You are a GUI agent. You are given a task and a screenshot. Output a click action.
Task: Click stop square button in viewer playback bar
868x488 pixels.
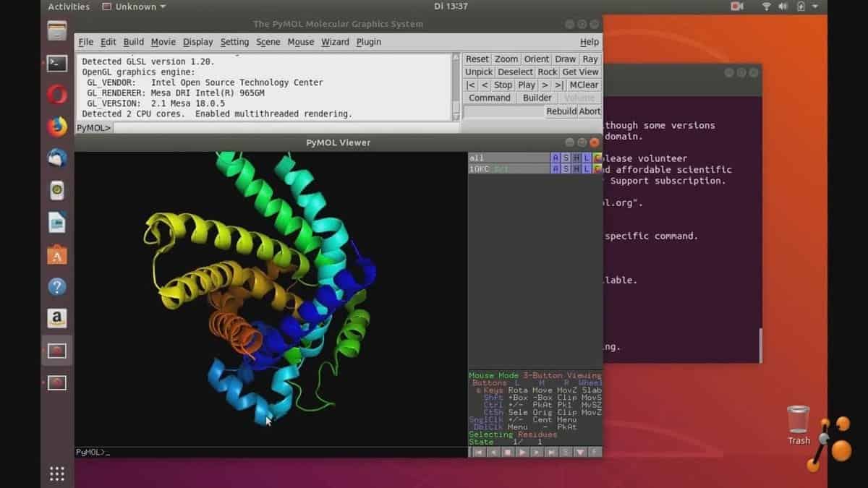[x=507, y=452]
